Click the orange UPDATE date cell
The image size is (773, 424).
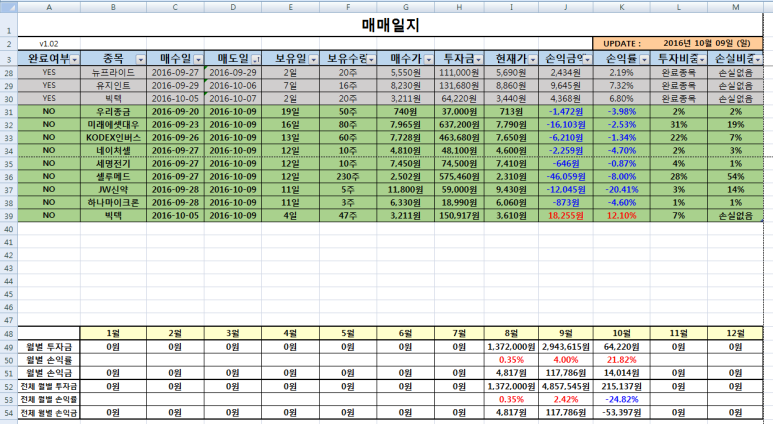[678, 43]
